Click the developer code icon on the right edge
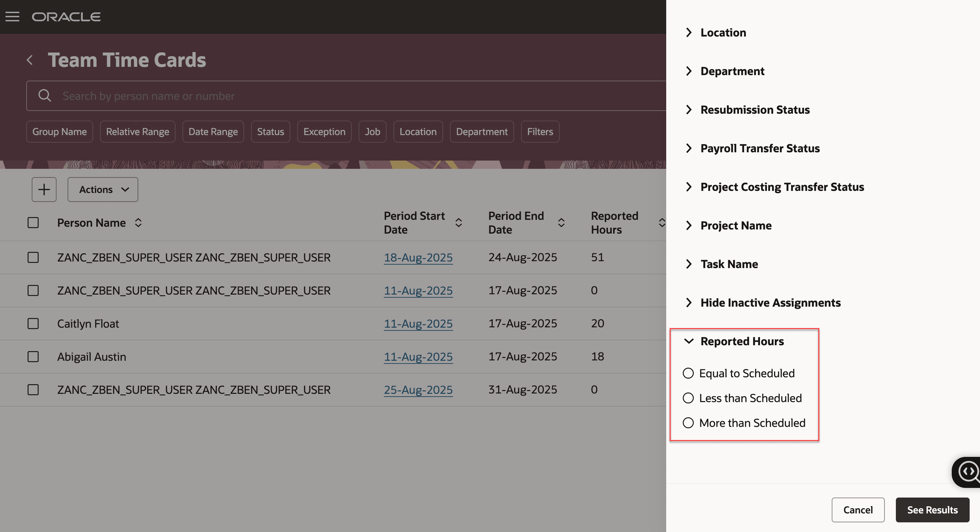This screenshot has height=532, width=980. 969,472
